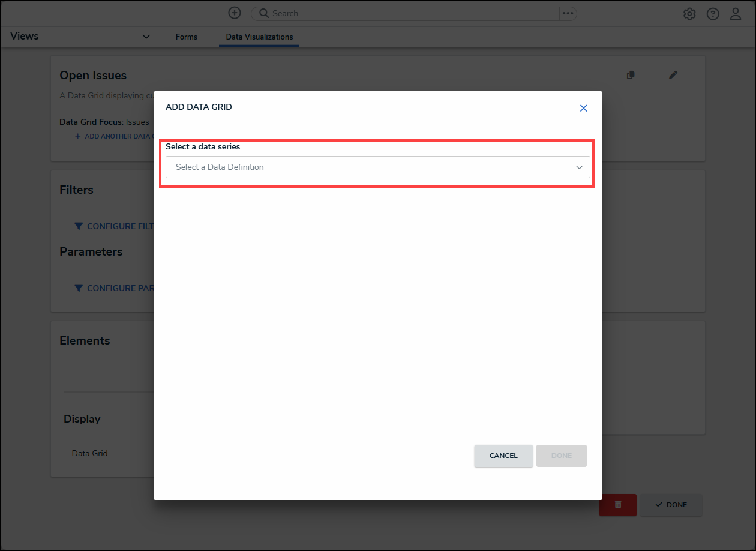
Task: Click the Done button with checkmark
Action: coord(671,505)
